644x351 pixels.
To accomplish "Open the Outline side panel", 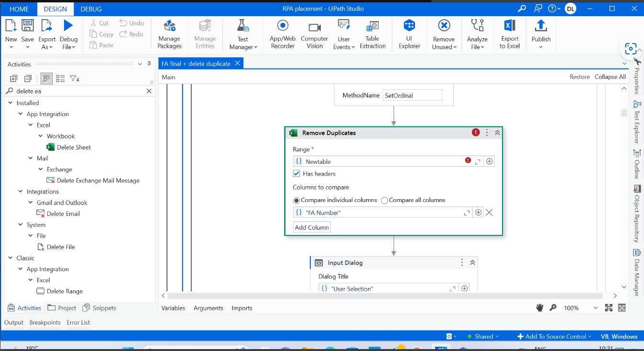I will click(x=637, y=164).
